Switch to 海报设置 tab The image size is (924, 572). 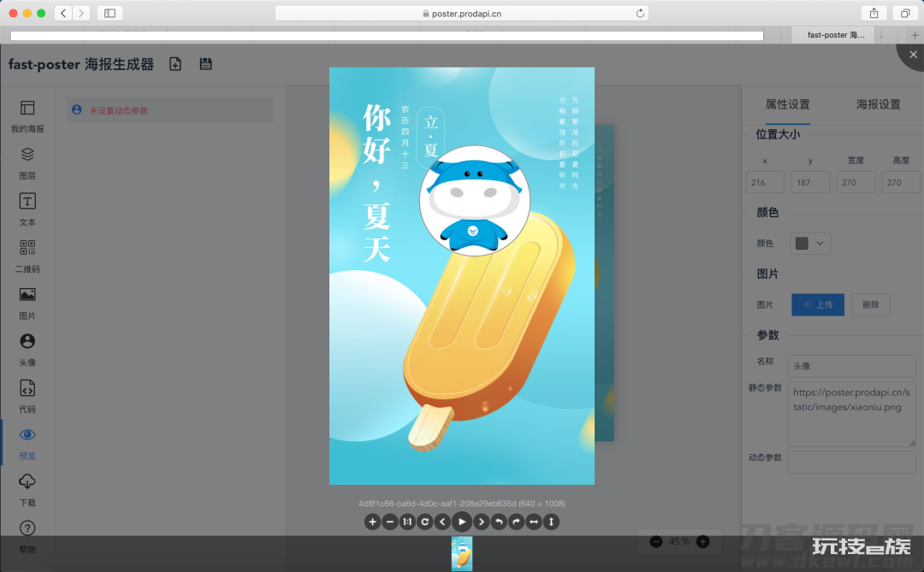coord(878,104)
